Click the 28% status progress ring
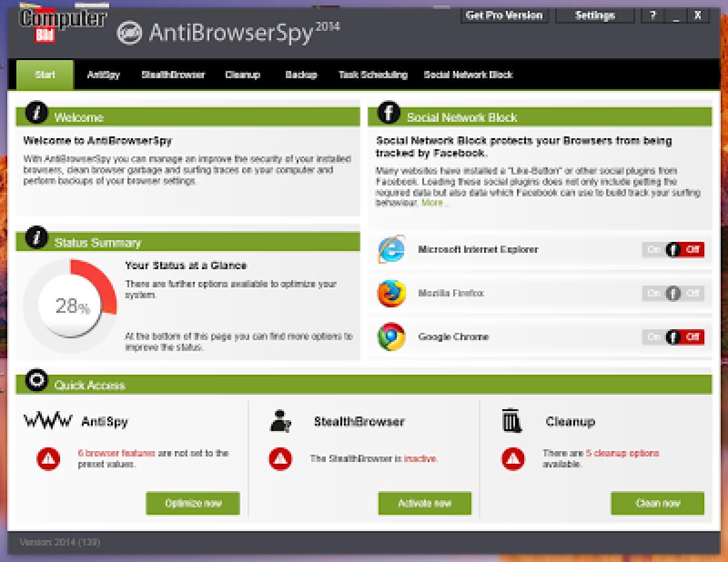Screen dimensions: 728x562 coord(70,307)
